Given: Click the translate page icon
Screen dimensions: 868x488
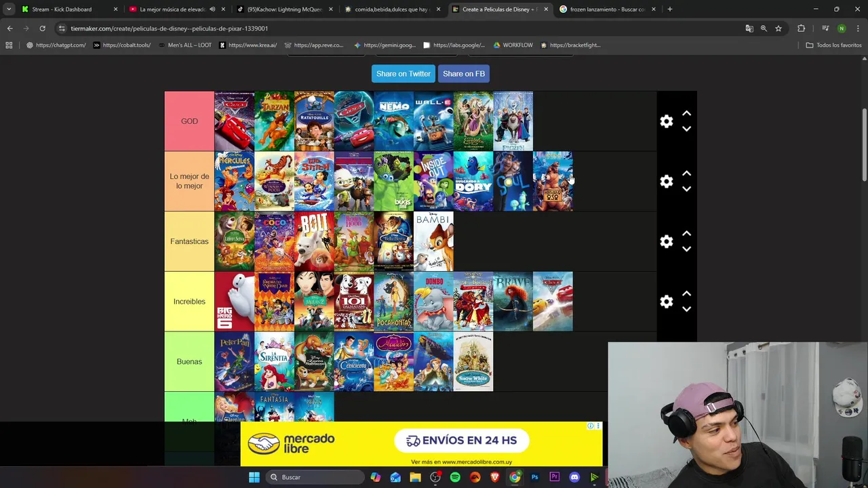Looking at the screenshot, I should click(749, 28).
